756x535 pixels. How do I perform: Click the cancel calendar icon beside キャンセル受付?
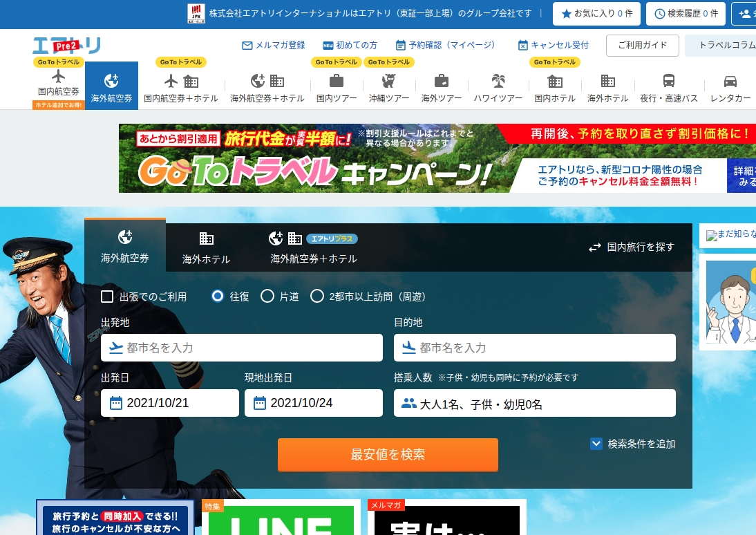pyautogui.click(x=523, y=46)
